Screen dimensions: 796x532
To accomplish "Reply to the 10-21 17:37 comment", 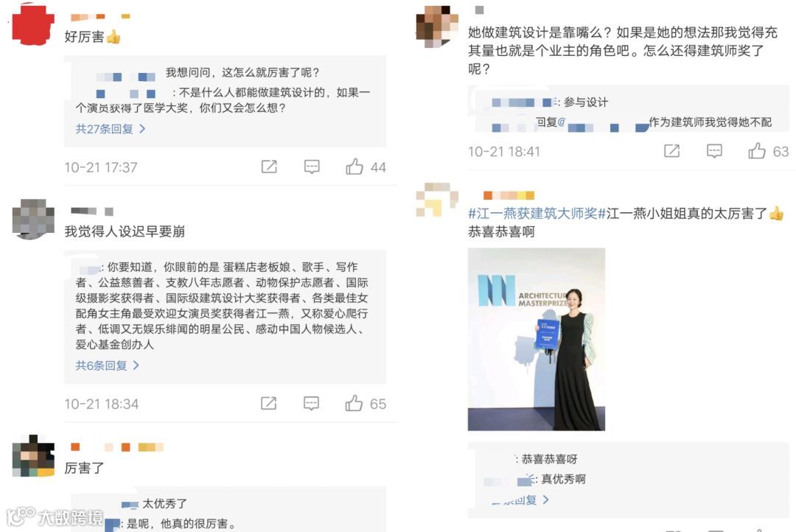I will click(x=312, y=167).
